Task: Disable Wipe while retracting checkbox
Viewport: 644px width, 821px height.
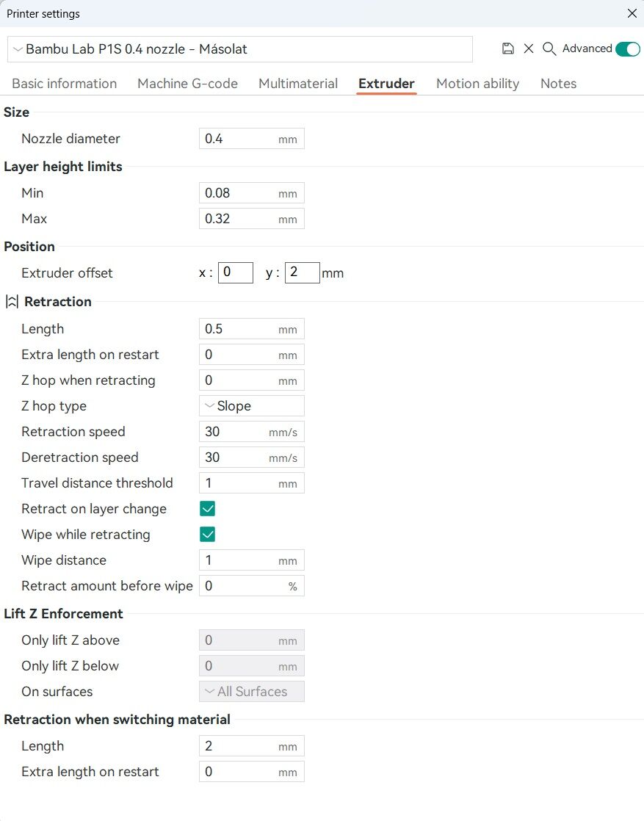Action: click(207, 534)
